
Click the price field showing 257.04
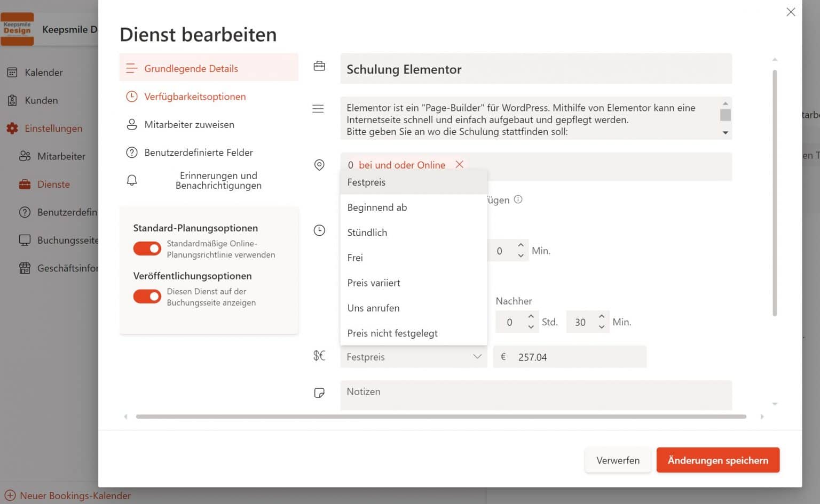pos(570,357)
